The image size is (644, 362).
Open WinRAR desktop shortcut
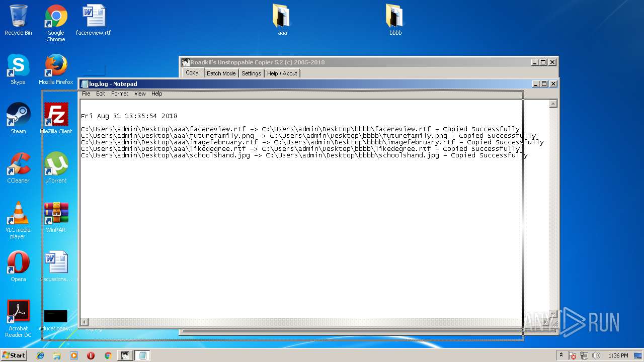pyautogui.click(x=56, y=217)
